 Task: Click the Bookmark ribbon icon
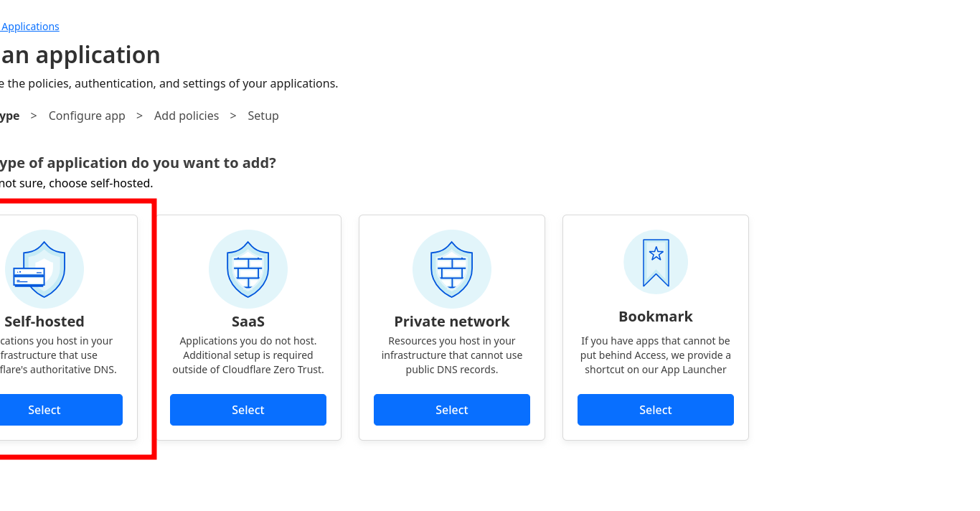pos(655,262)
